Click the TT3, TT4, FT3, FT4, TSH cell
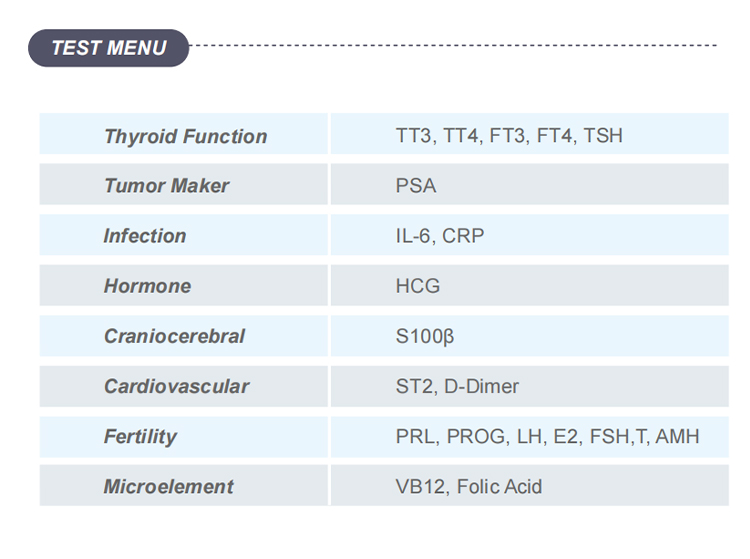 click(529, 133)
